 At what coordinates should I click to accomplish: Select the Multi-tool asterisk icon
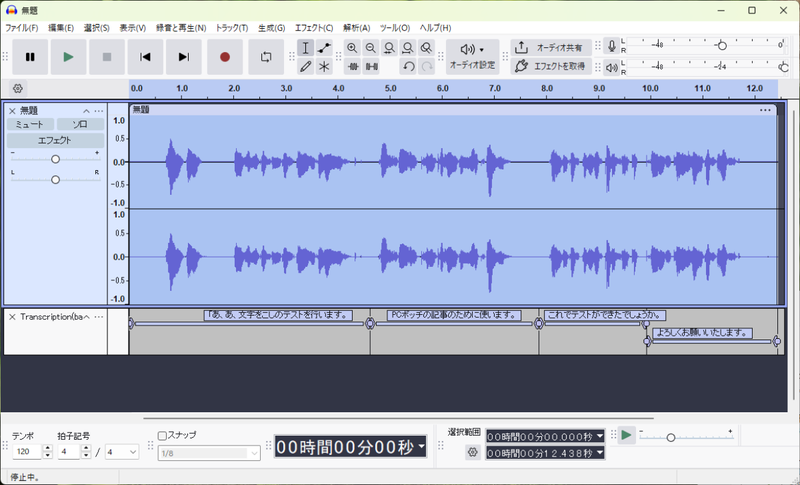click(324, 66)
